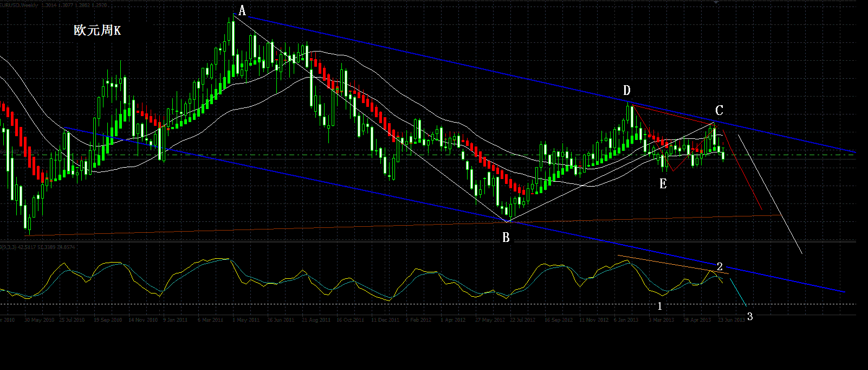Click the 28 Apr 2013 date label

[x=697, y=320]
